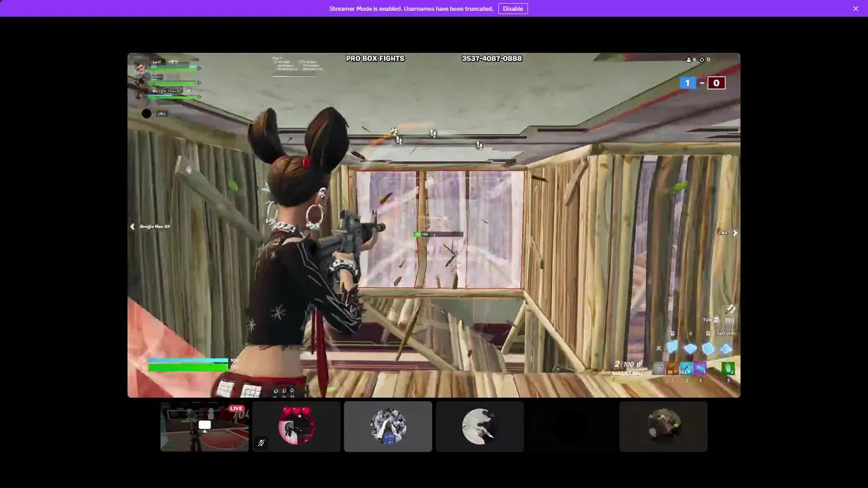Click the watch-stream screen icon on LIVE tile
The image size is (868, 488).
point(204,425)
